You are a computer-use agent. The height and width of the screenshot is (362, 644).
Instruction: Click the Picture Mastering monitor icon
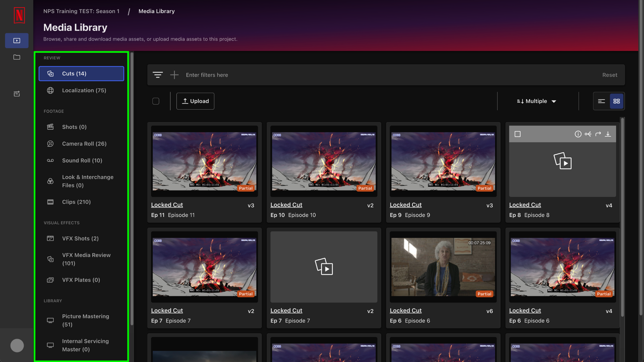coord(50,320)
